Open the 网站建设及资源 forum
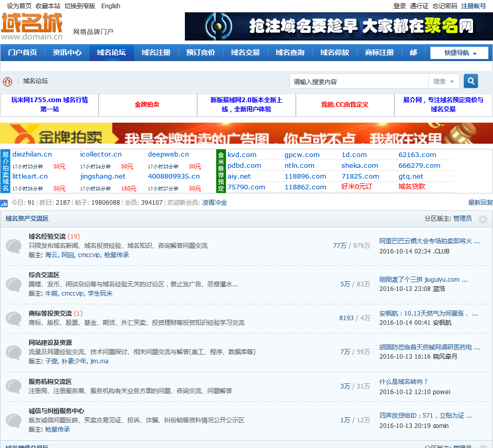The width and height of the screenshot is (493, 448). (50, 343)
